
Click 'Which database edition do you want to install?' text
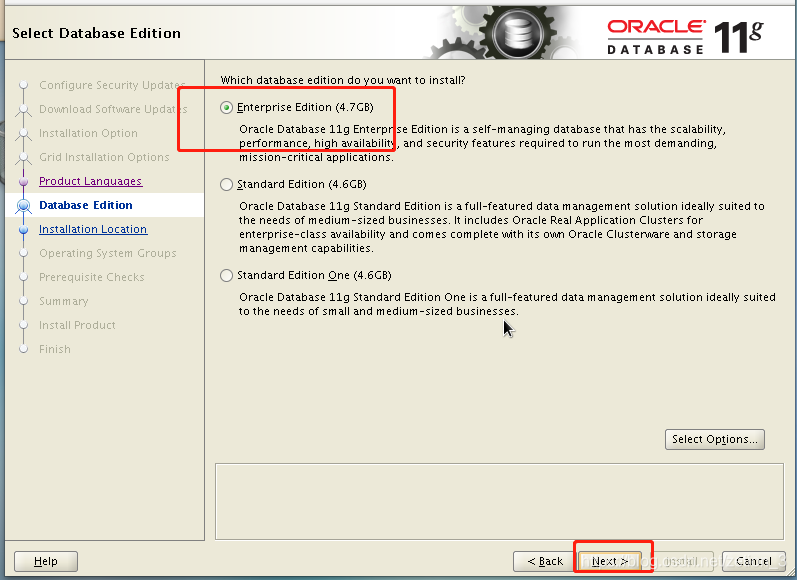(343, 80)
